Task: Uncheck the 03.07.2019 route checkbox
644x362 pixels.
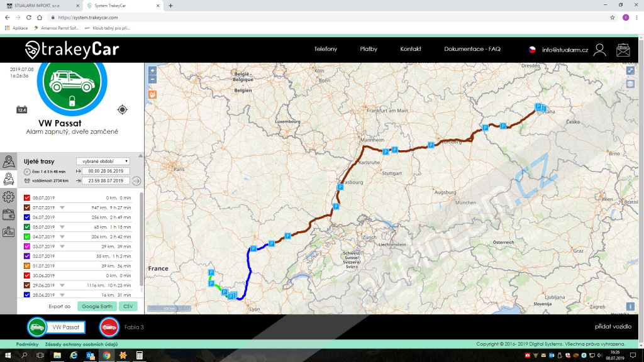Action: (27, 246)
